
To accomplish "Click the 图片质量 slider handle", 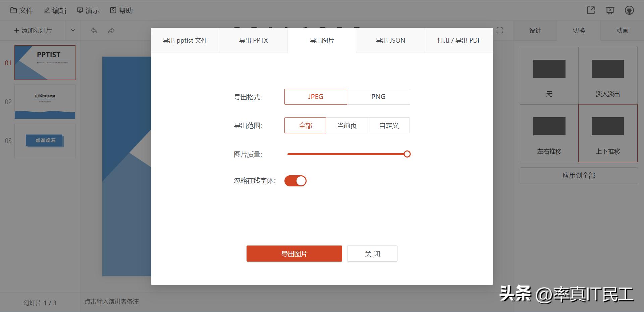I will click(407, 154).
